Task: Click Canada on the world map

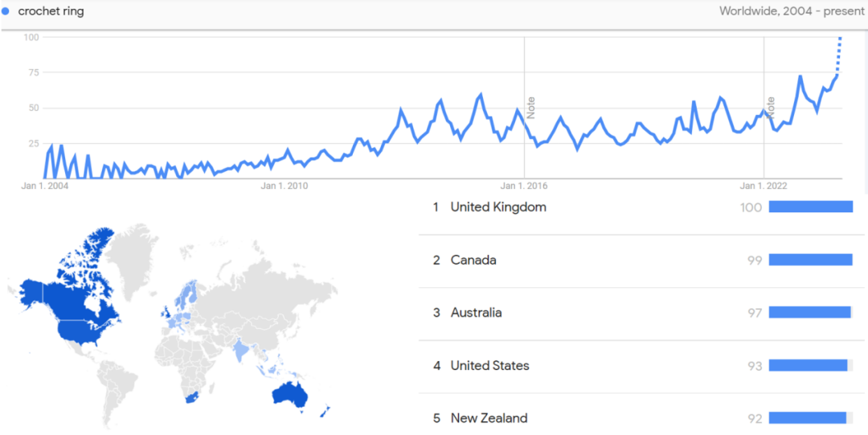Action: point(83,277)
